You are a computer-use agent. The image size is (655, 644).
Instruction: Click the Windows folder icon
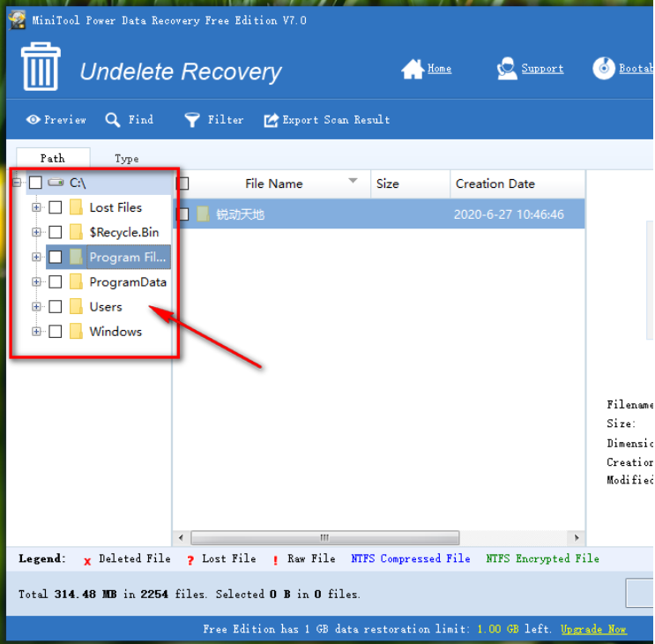tap(76, 332)
